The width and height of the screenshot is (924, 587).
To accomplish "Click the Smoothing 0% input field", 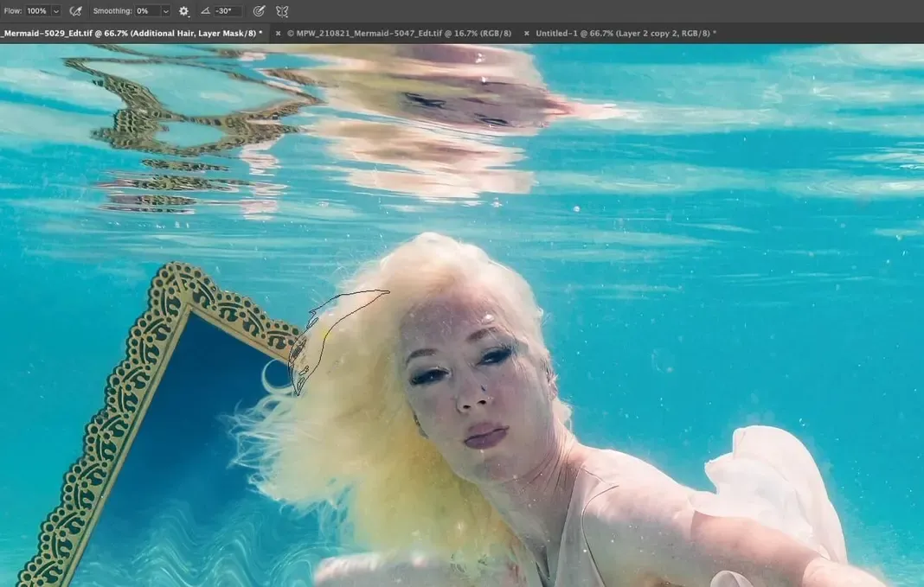I will point(145,11).
